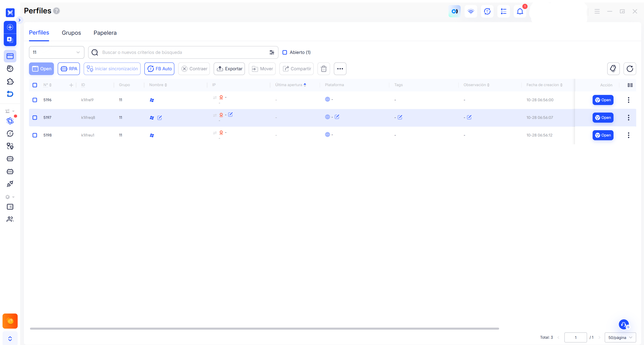
Task: Click the horizontal scrollbar at the bottom
Action: tap(265, 328)
